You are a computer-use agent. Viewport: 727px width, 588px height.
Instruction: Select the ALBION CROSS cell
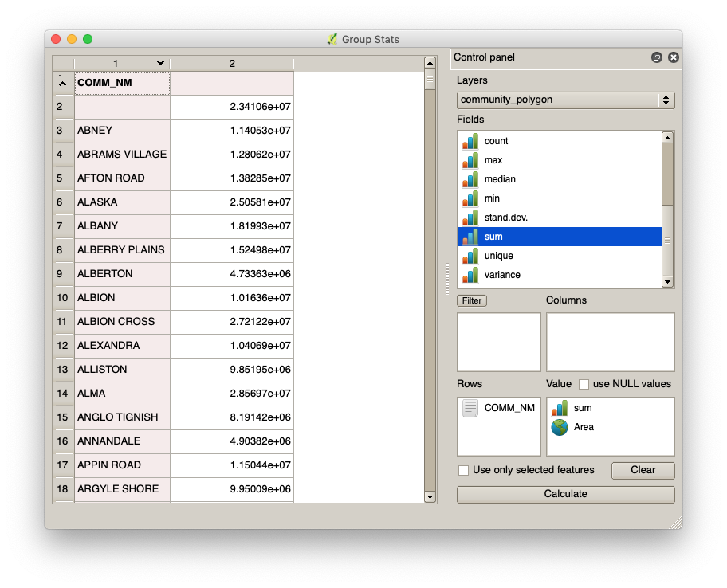coord(123,322)
